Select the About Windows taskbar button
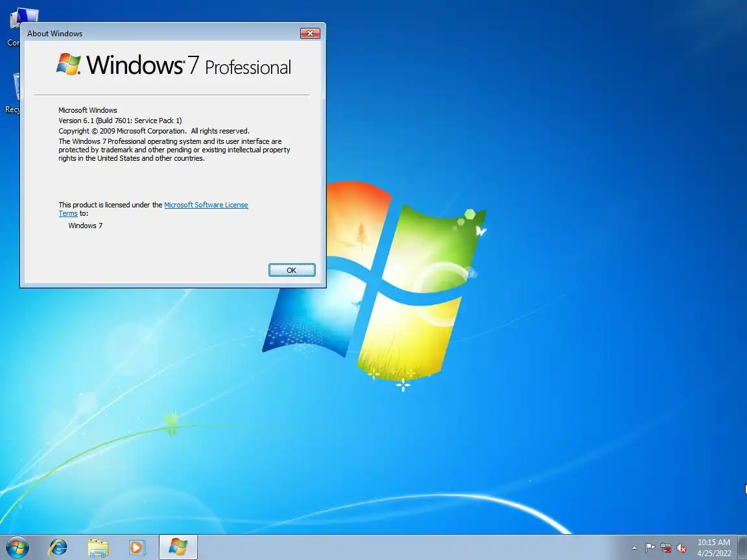747x560 pixels. [x=178, y=547]
